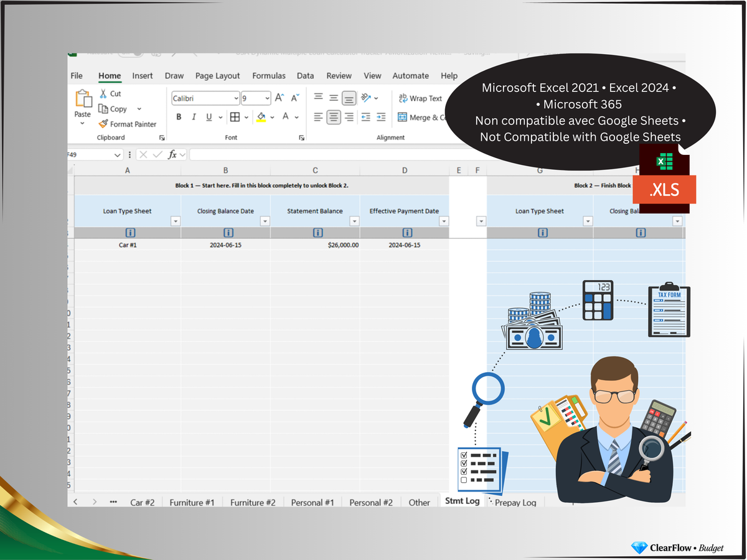Decrease font size with smaller A
The width and height of the screenshot is (747, 560).
pos(295,98)
